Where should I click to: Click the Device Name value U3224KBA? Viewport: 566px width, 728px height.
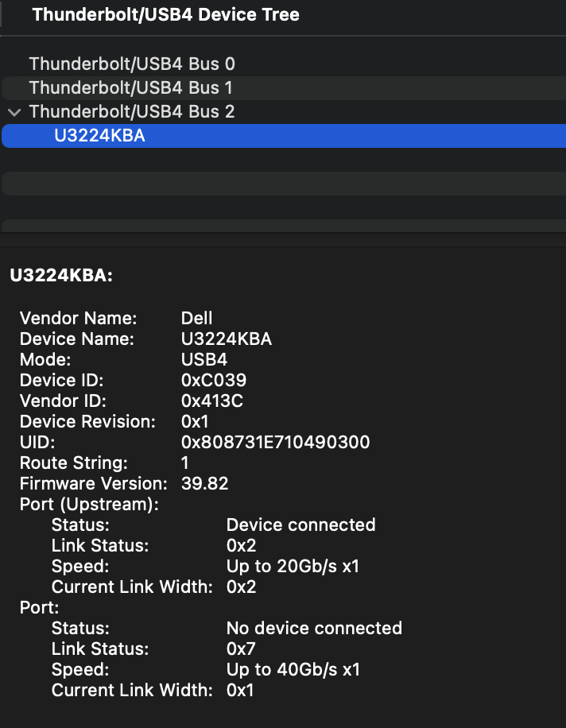click(227, 339)
